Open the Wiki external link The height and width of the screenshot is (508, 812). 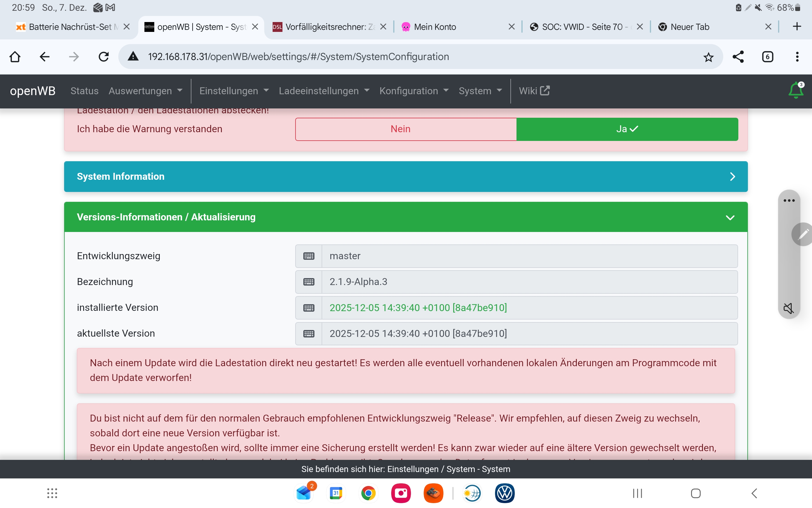tap(534, 91)
